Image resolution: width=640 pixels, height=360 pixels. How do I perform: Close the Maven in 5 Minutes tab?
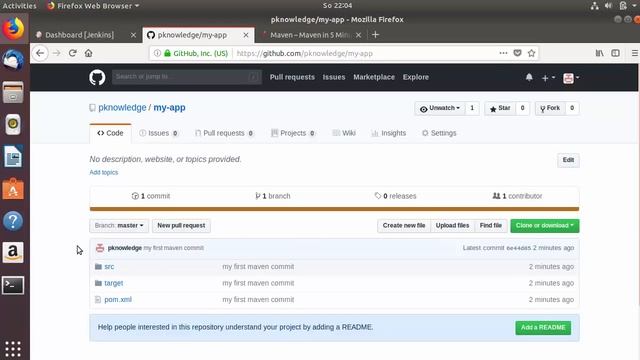[x=358, y=35]
